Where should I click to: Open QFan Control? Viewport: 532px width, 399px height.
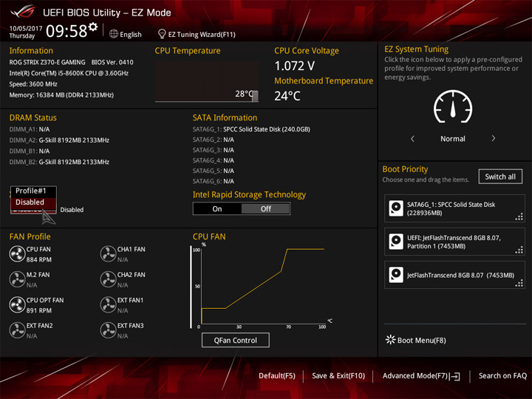click(236, 340)
